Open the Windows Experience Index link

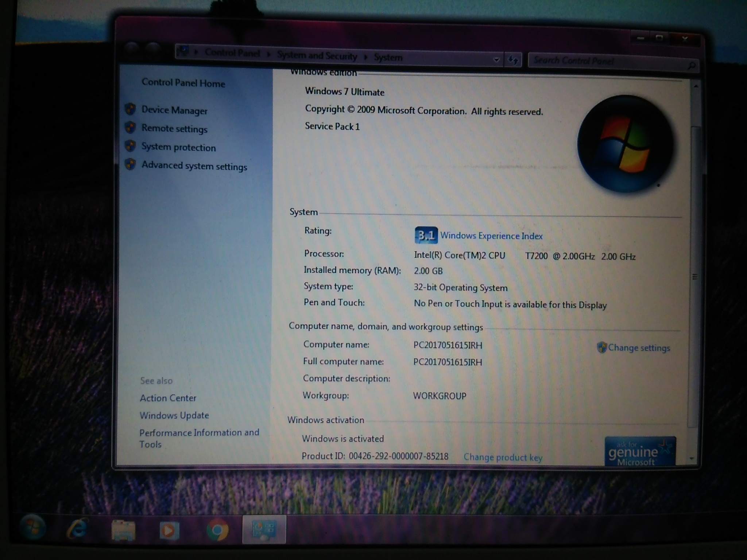[x=491, y=236]
